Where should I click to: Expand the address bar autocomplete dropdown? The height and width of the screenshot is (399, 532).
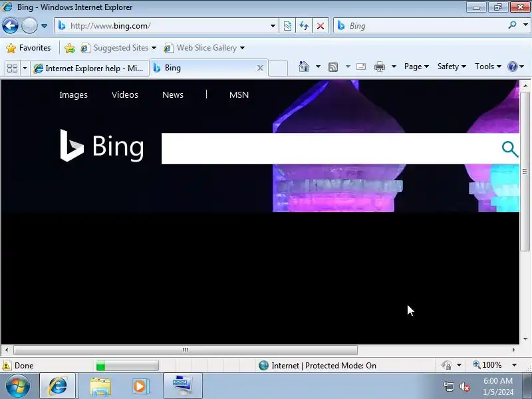[x=273, y=26]
